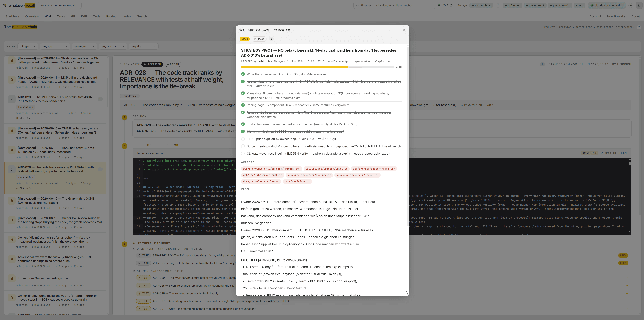The height and width of the screenshot is (320, 644).
Task: Click the eye icon under ADR-028 list entry
Action: click(17, 188)
